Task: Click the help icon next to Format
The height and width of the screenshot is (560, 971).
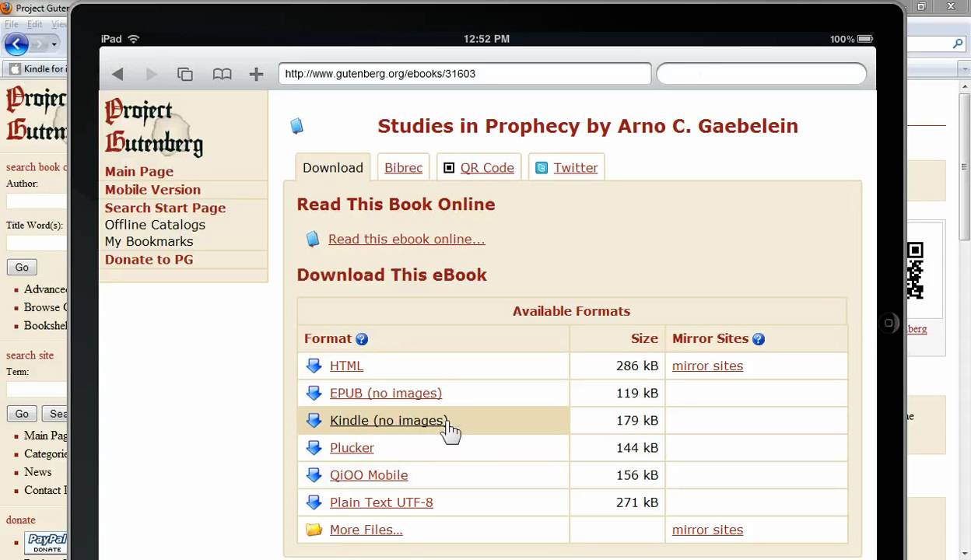Action: click(362, 339)
